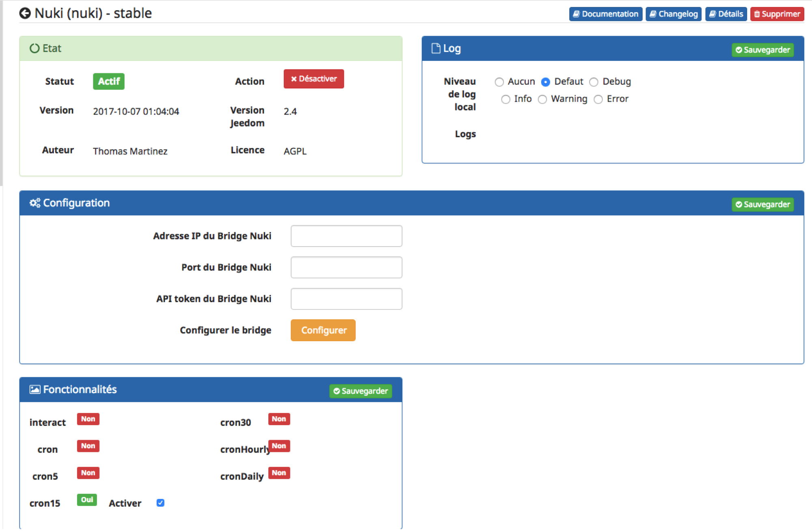This screenshot has width=812, height=531.
Task: Focus the Port du Bridge Nuki field
Action: pyautogui.click(x=346, y=267)
